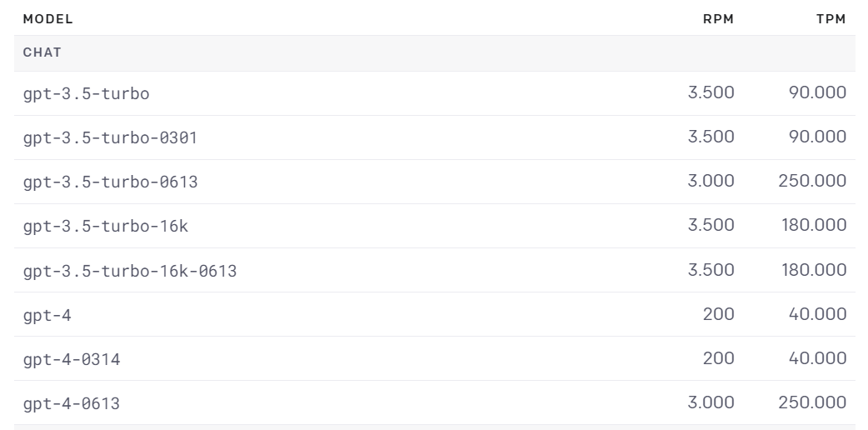Select the TPM value for gpt-4-0613
The image size is (868, 430).
click(x=812, y=402)
